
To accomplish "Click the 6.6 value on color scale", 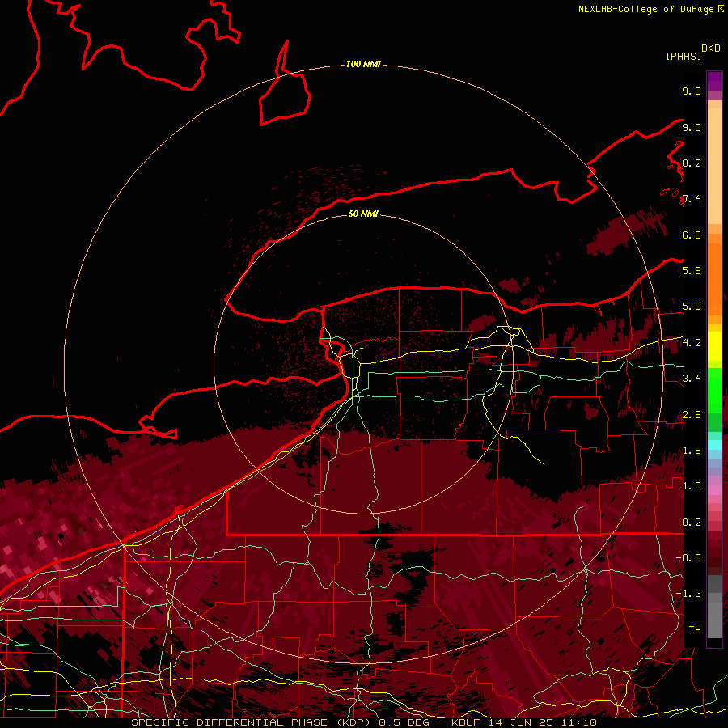I will click(692, 235).
